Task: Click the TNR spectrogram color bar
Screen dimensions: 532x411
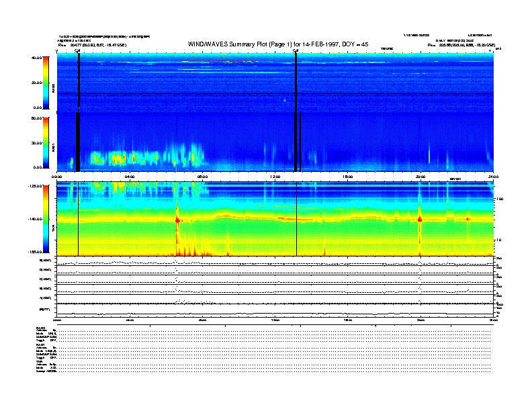Action: (46, 219)
